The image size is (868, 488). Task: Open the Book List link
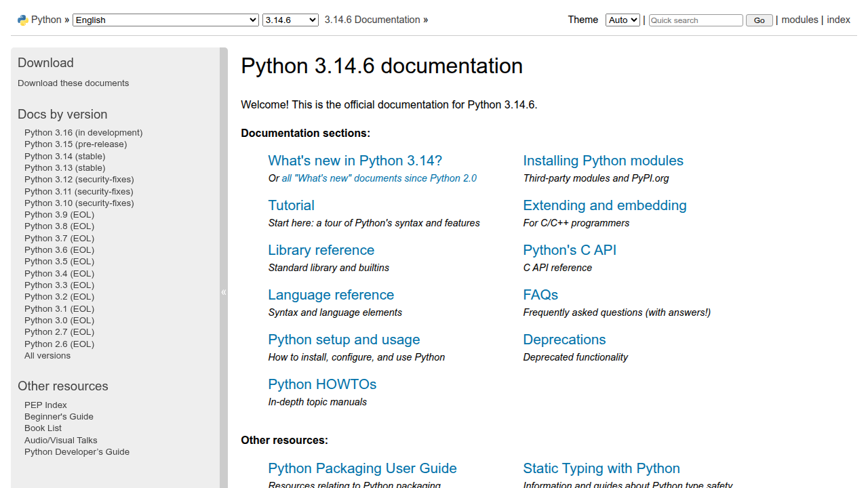click(43, 428)
